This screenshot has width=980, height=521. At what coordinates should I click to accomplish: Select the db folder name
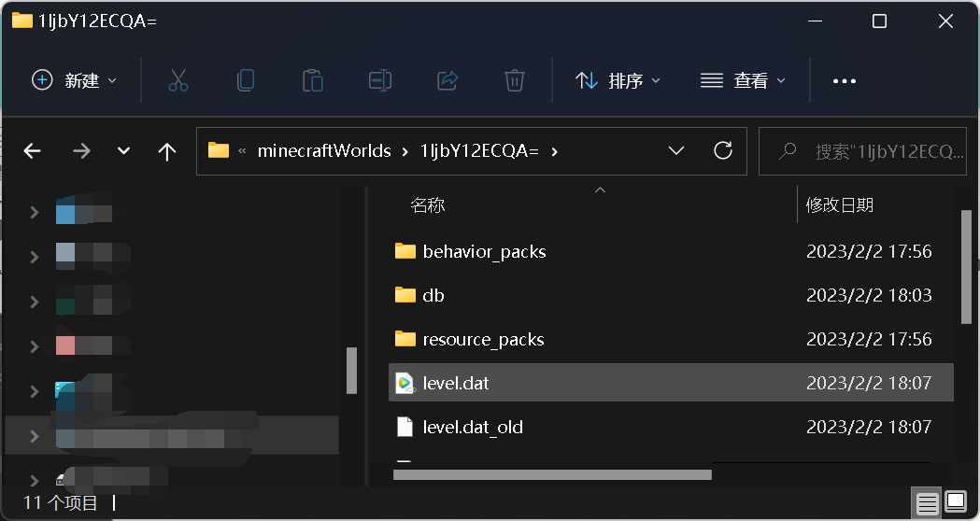tap(433, 295)
